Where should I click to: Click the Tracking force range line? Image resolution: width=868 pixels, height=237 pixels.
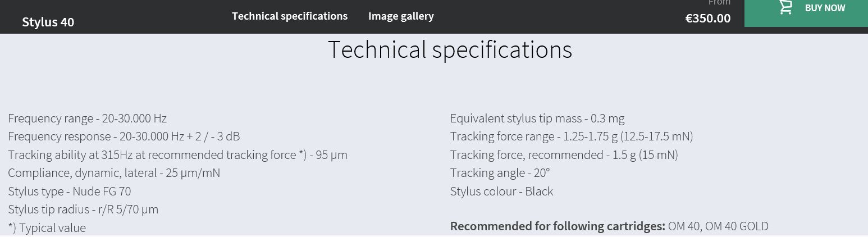[572, 136]
